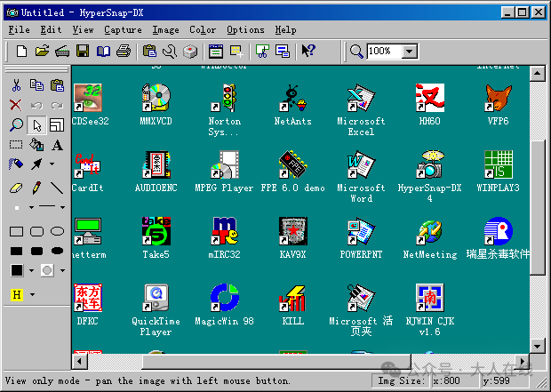Select the hollow rectangle shape tool
The height and width of the screenshot is (392, 551).
16,231
